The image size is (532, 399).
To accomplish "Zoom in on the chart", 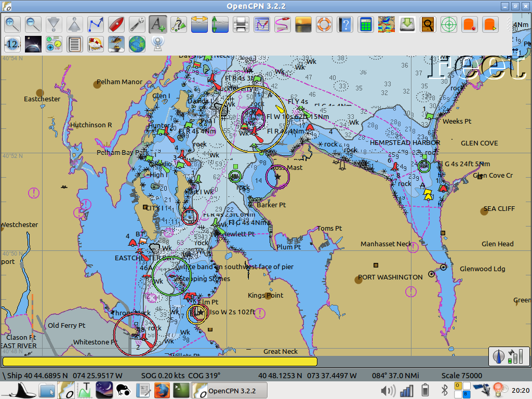I will point(12,24).
